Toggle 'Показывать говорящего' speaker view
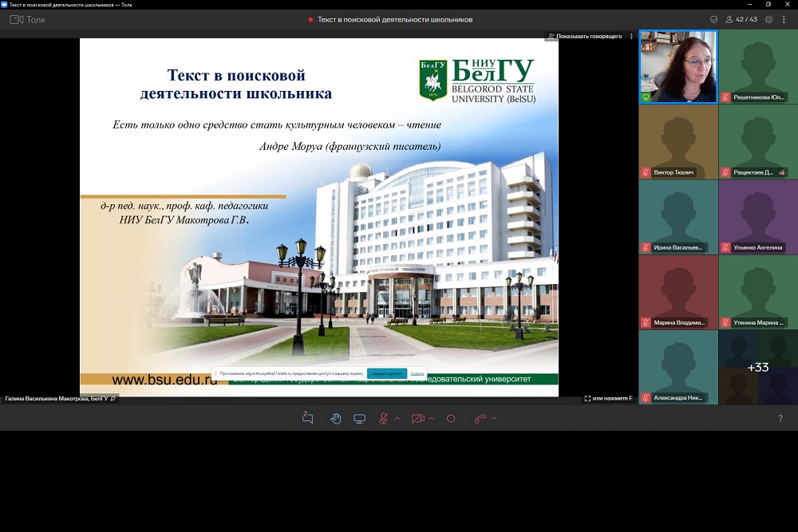The width and height of the screenshot is (798, 532). pos(583,37)
